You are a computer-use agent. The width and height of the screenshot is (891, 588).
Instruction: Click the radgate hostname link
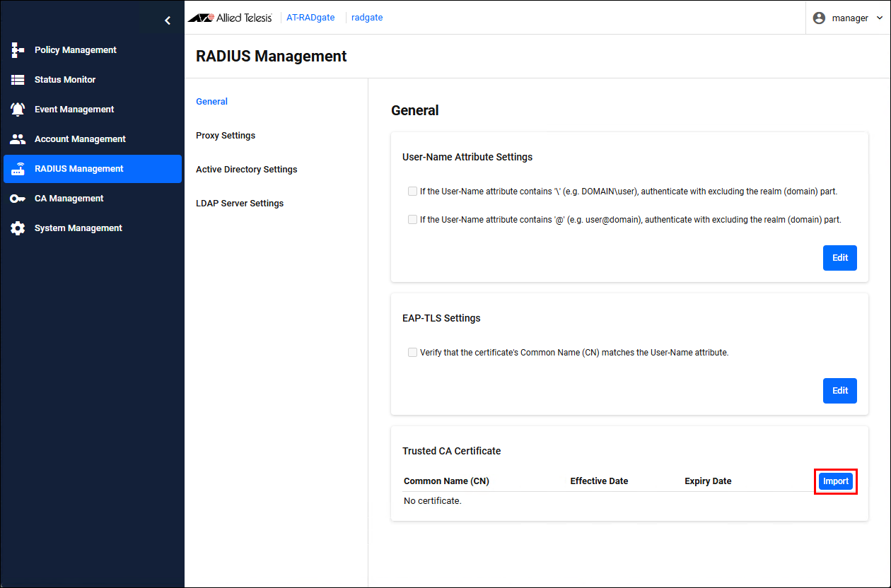tap(367, 18)
